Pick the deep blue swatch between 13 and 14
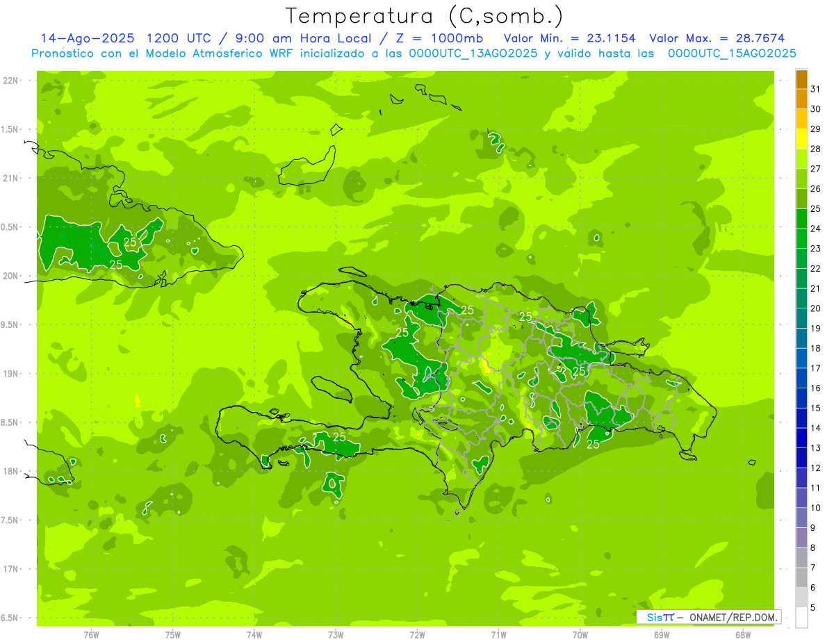This screenshot has height=644, width=834. (801, 438)
